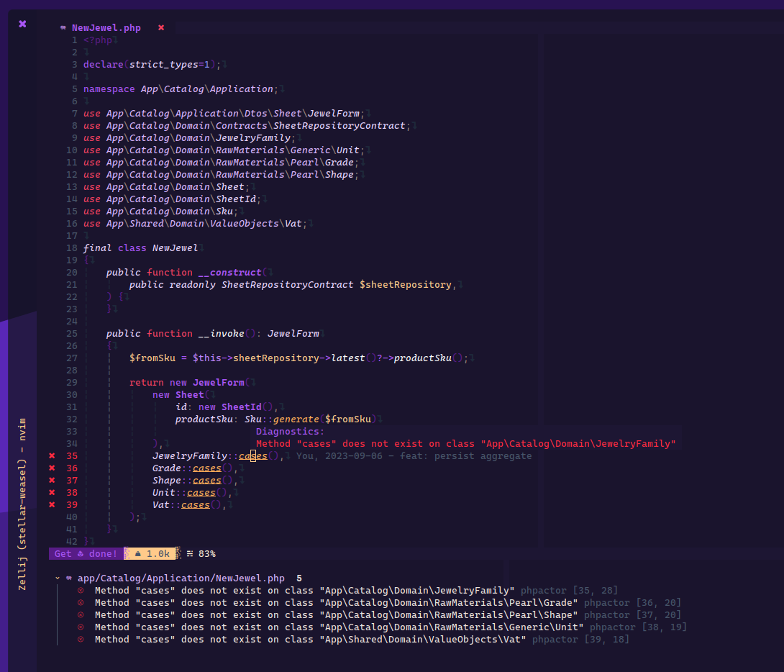
Task: Close the NewJewel.php buffer with its red X
Action: 161,27
